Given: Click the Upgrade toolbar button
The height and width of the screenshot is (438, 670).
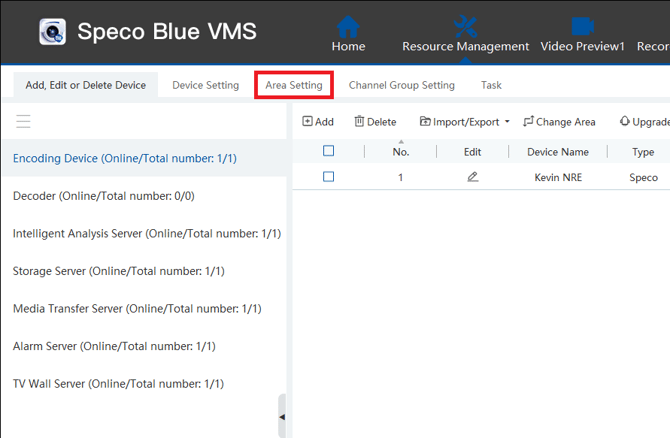Looking at the screenshot, I should 644,122.
